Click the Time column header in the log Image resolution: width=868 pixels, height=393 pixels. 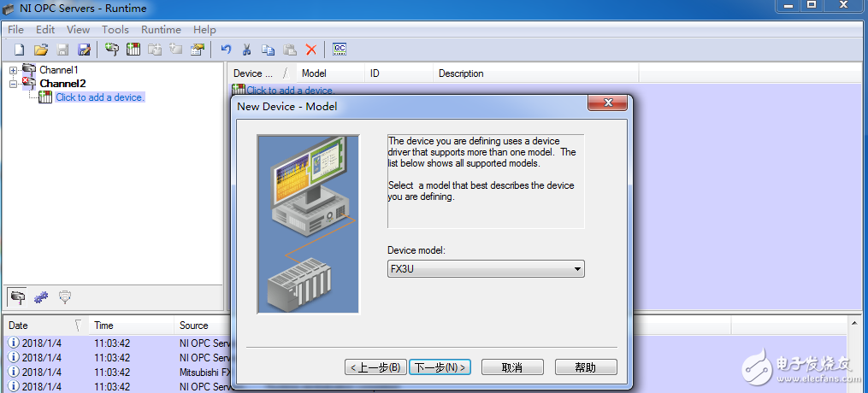point(131,326)
